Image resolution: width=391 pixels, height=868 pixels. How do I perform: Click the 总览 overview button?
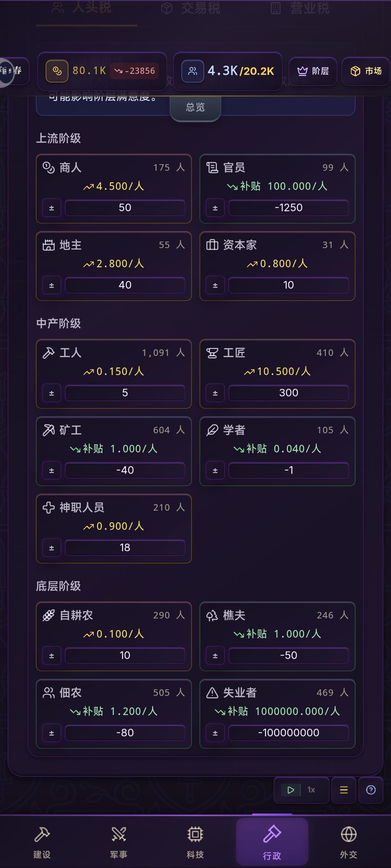(195, 107)
